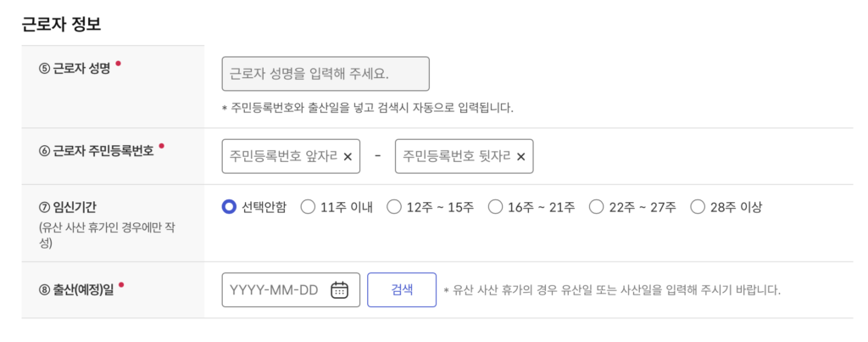Screen dimensions: 868x342
Task: Click the ⑥ 근로자 주민등록번호 label
Action: point(96,151)
